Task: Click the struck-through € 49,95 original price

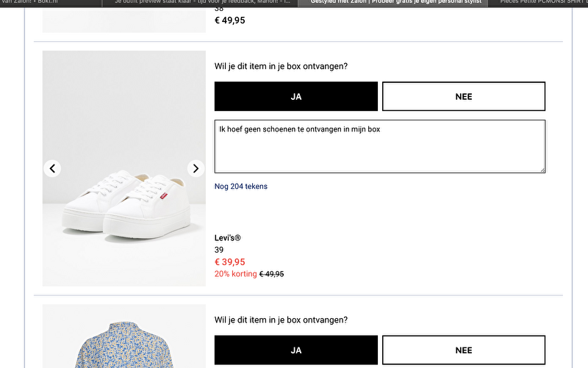Action: [272, 274]
